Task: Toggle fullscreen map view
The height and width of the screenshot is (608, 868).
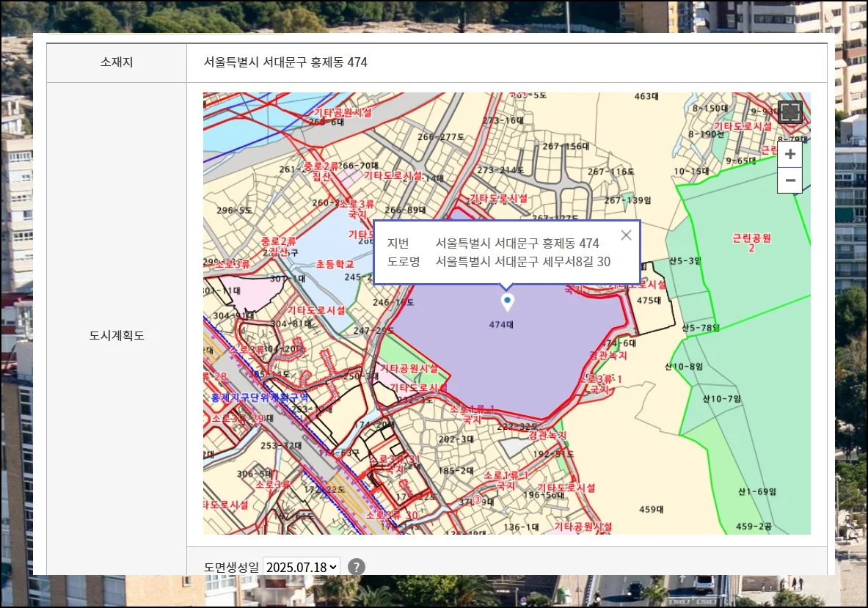Action: click(x=789, y=113)
